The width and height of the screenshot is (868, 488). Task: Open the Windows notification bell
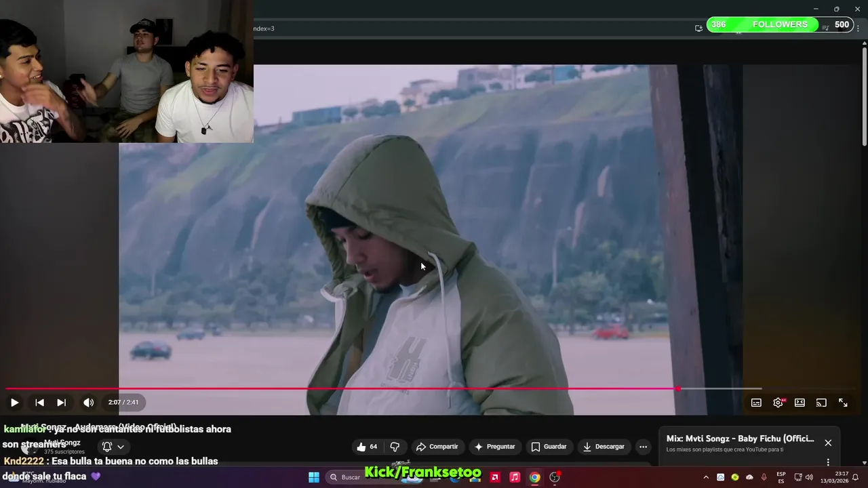pos(856,477)
